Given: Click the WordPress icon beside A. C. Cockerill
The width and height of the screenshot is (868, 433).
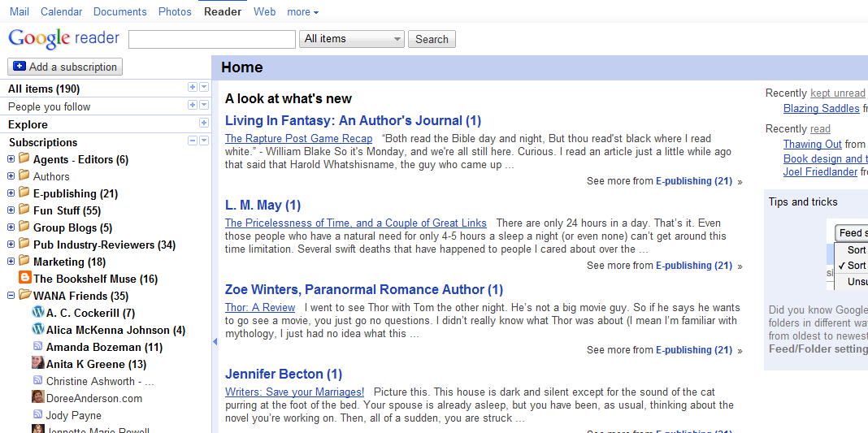Looking at the screenshot, I should (x=37, y=313).
